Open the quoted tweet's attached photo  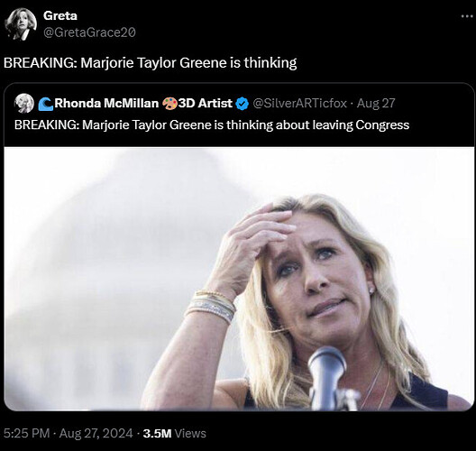239,279
